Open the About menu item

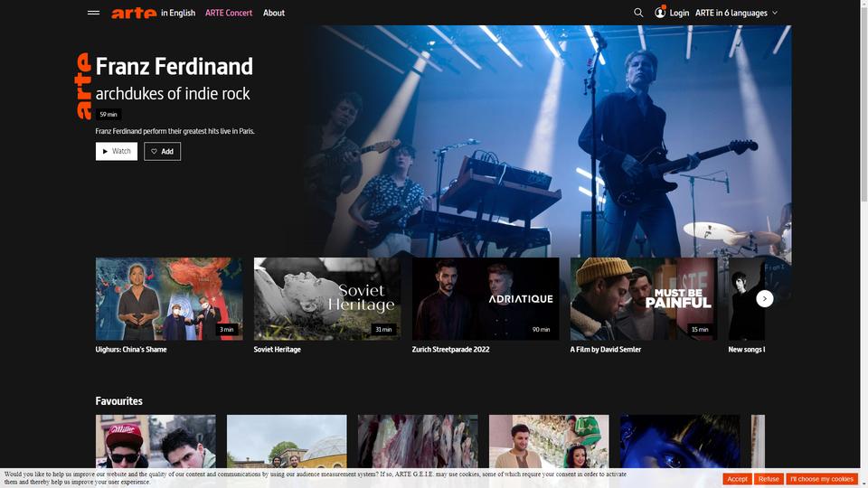point(274,13)
